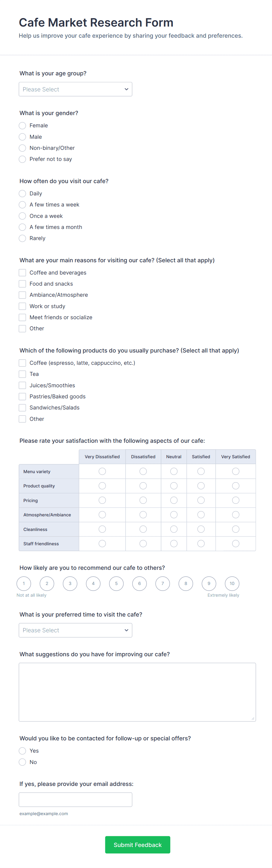Focus the email address field
The width and height of the screenshot is (272, 868).
75,800
